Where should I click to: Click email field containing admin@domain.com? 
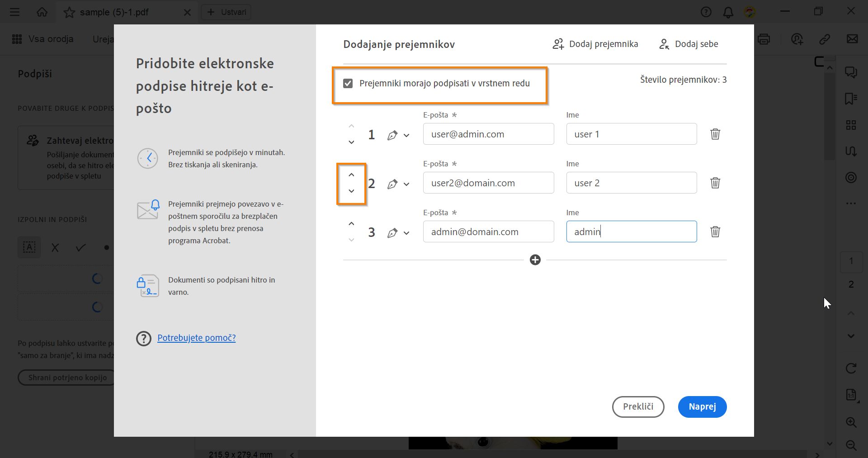pyautogui.click(x=489, y=231)
